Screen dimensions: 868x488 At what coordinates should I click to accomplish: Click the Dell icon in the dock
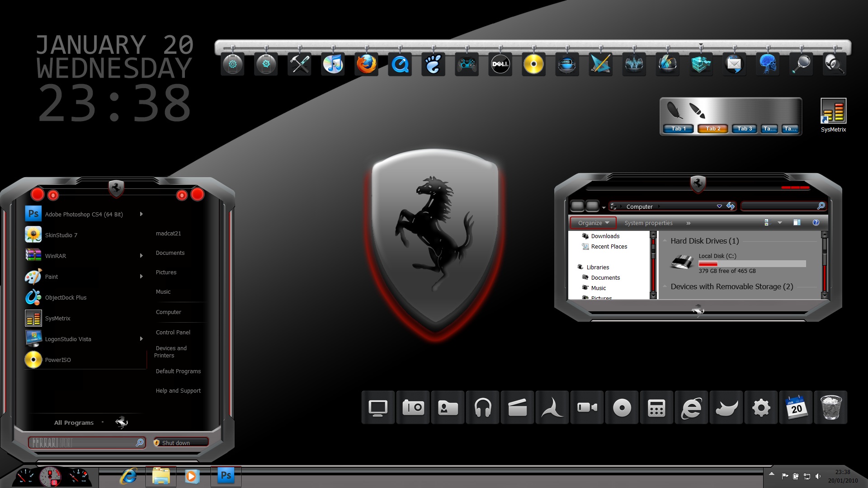500,64
